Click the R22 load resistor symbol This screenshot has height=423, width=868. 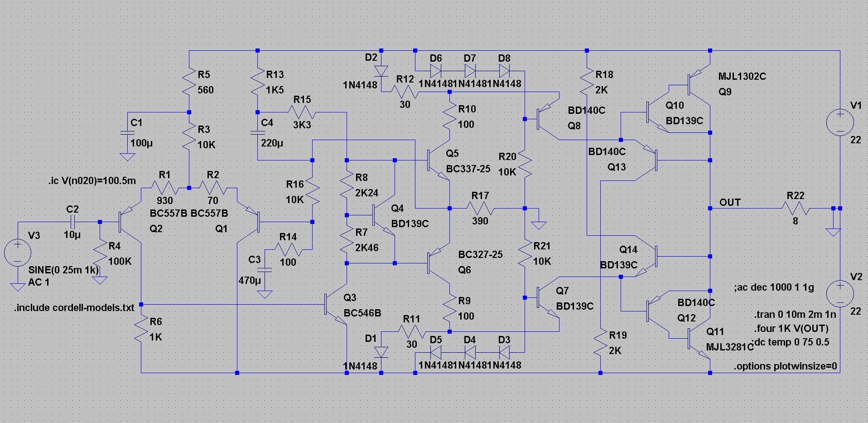coord(796,209)
